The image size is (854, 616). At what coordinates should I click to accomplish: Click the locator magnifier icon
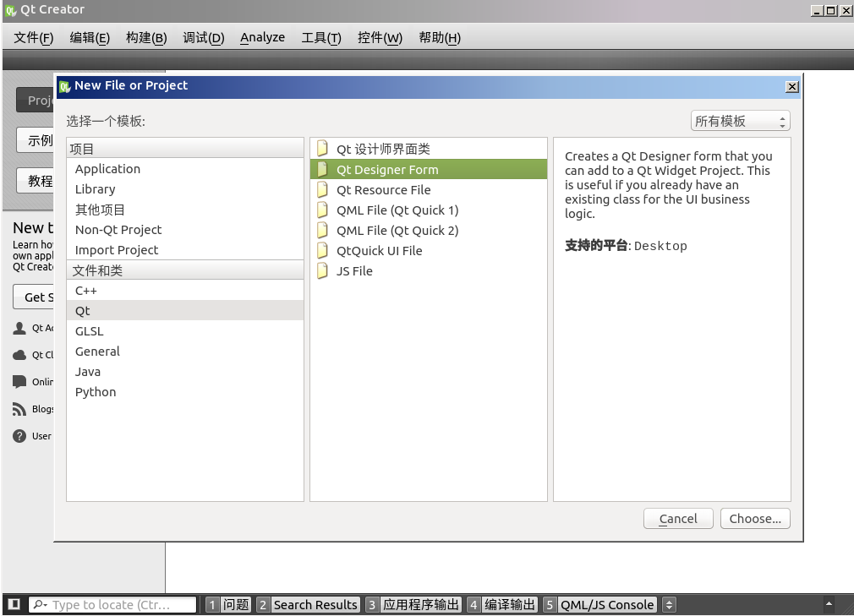40,604
